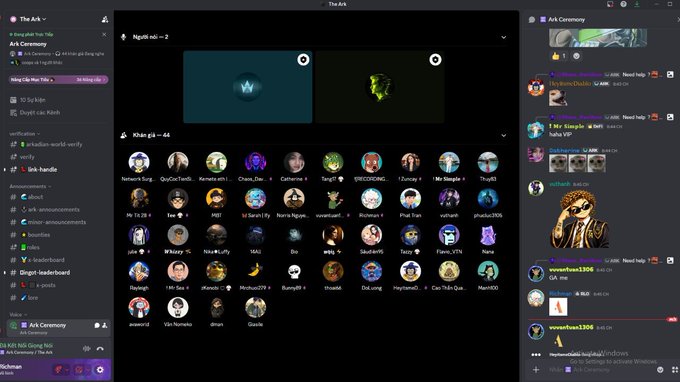Toggle noise suppression waveform icon
Viewport: 680px width, 382px height.
(x=87, y=349)
